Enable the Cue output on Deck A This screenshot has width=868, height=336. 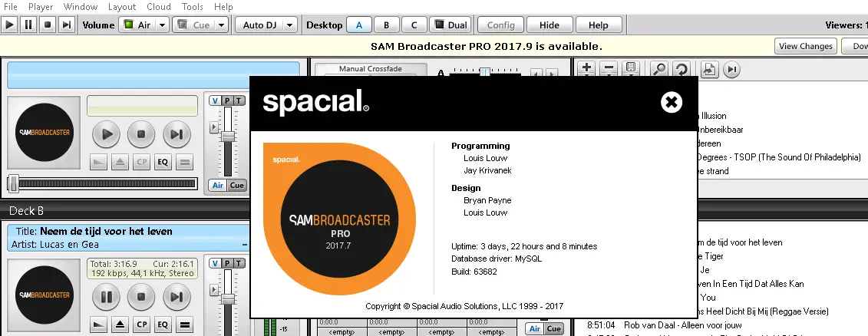click(x=236, y=185)
